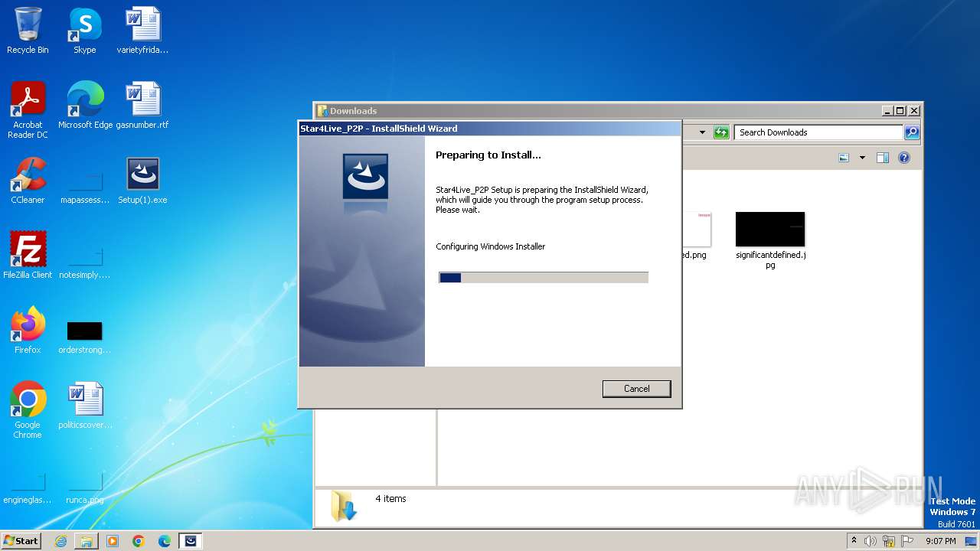Select Setup(1).exe on the desktop
The height and width of the screenshot is (551, 980).
coord(142,181)
